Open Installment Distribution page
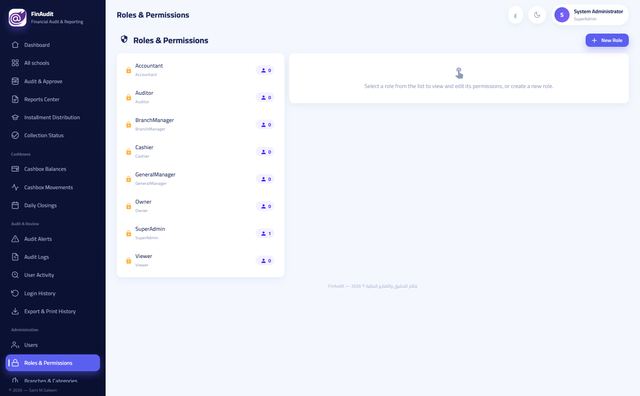The height and width of the screenshot is (396, 640). (x=53, y=117)
